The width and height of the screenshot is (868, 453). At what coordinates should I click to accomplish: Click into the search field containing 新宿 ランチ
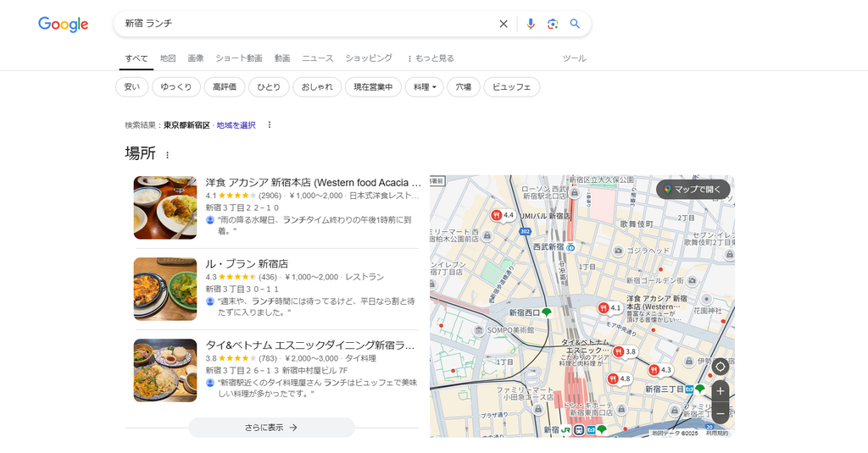307,24
